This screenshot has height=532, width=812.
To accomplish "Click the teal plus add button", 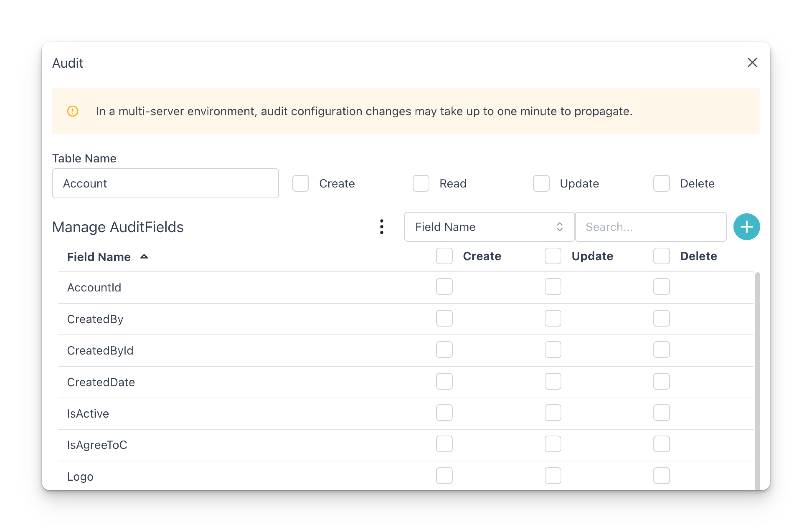I will point(746,227).
